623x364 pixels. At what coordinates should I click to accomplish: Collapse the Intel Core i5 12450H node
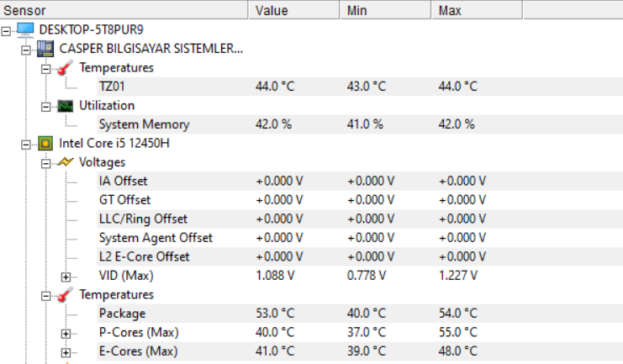27,144
